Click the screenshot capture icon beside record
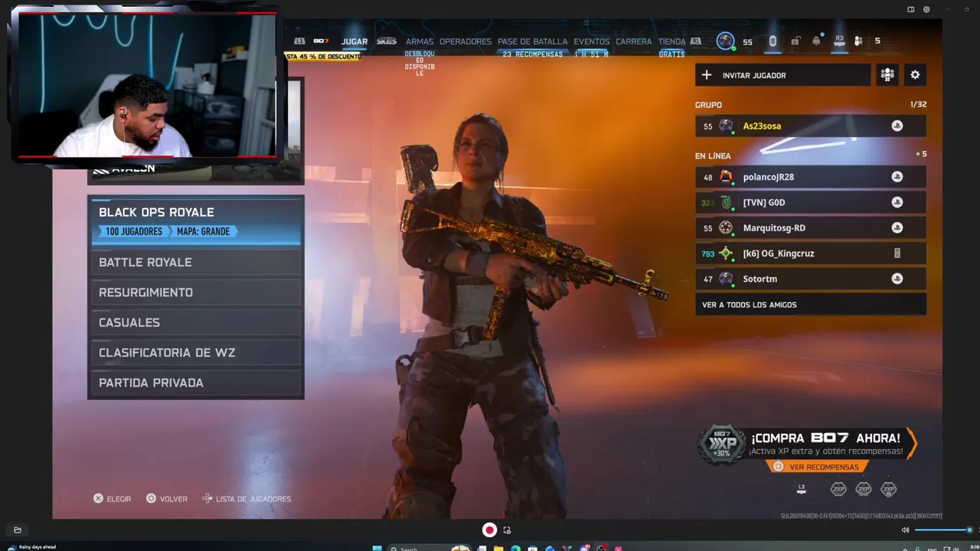The height and width of the screenshot is (551, 980). pos(507,530)
